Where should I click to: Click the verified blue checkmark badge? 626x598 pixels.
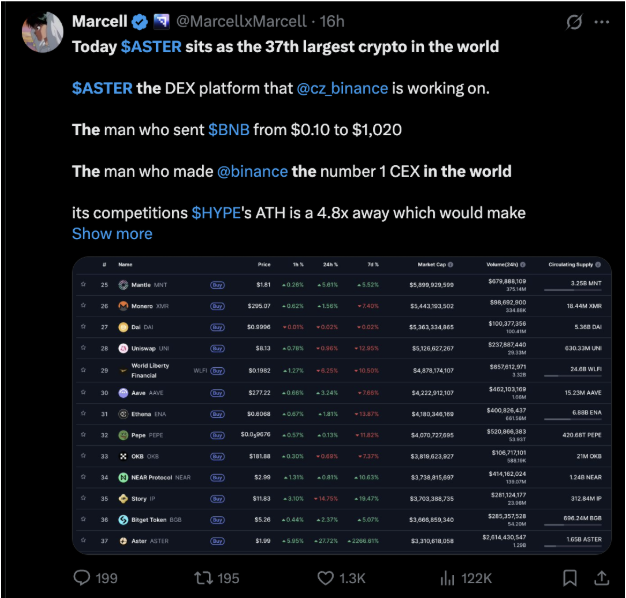tap(140, 22)
